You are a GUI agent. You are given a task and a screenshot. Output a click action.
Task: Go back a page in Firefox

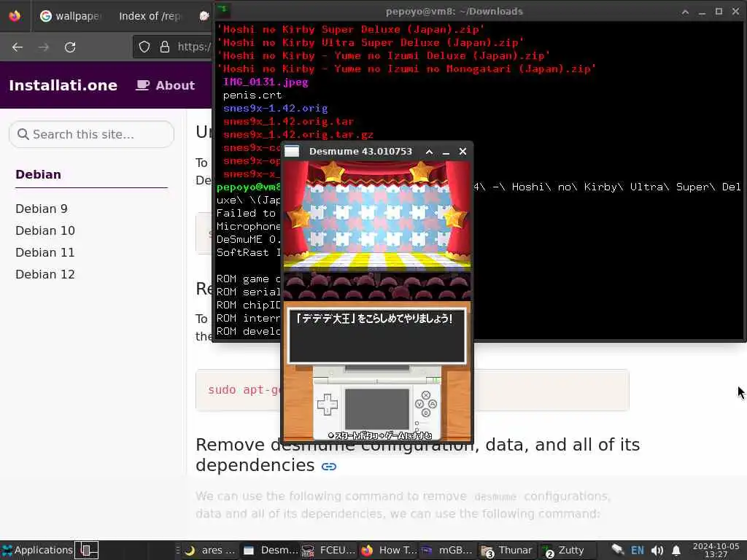point(18,47)
